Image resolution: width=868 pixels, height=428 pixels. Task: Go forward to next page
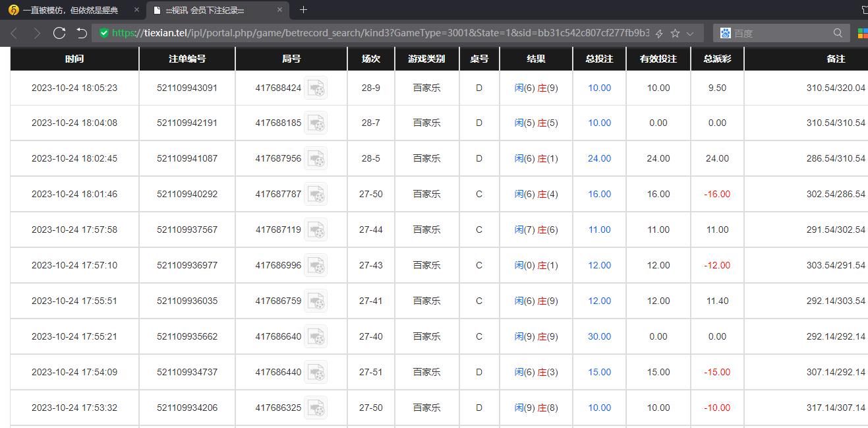coord(36,33)
